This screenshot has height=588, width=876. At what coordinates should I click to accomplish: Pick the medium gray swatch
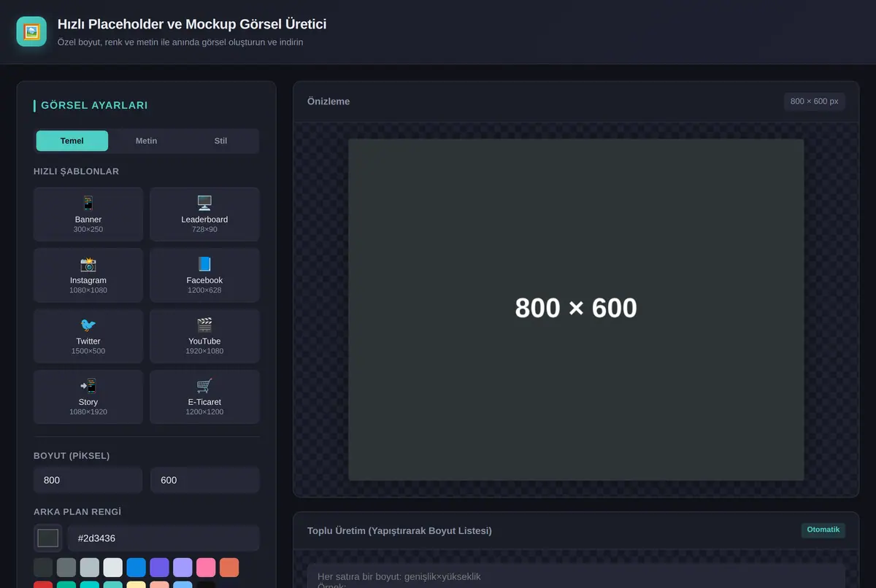coord(66,568)
